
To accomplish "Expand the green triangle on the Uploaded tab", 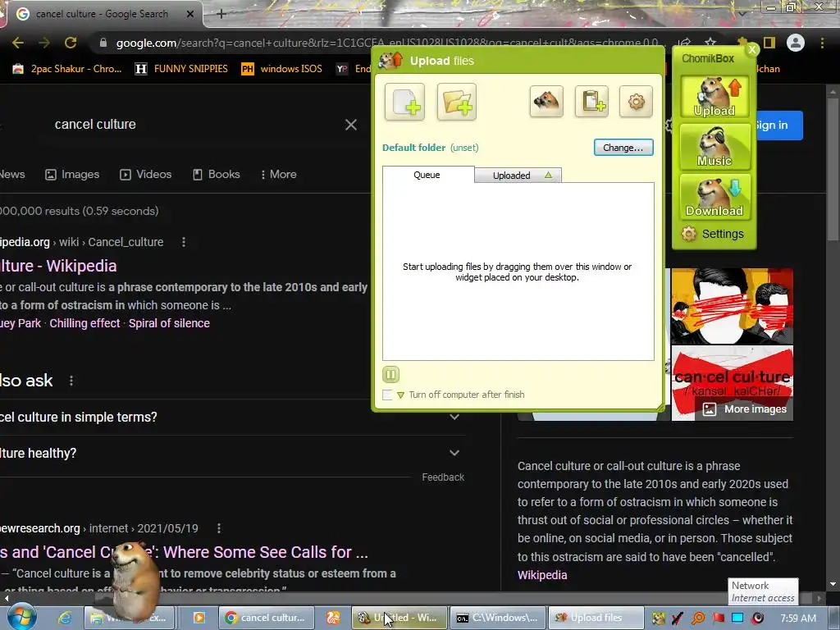I will (x=548, y=176).
